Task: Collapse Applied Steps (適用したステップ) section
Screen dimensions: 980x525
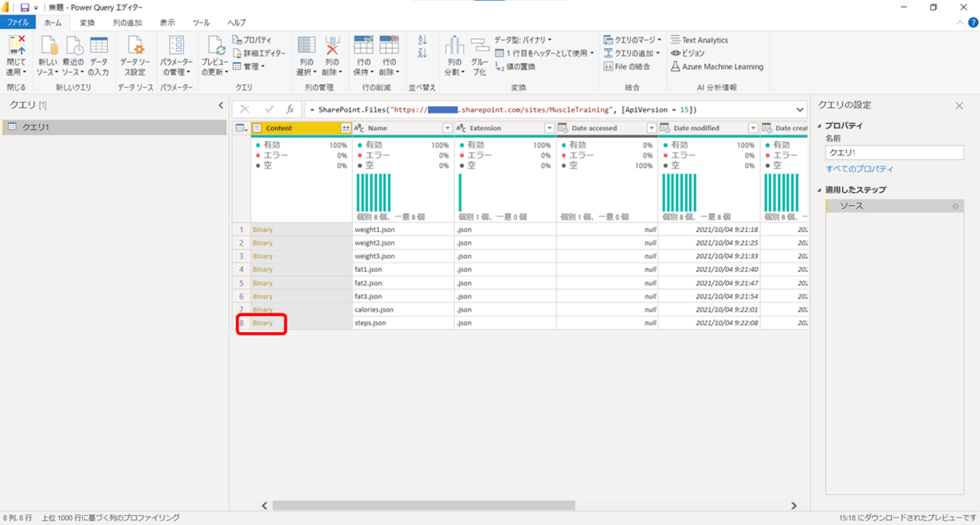Action: click(x=819, y=190)
